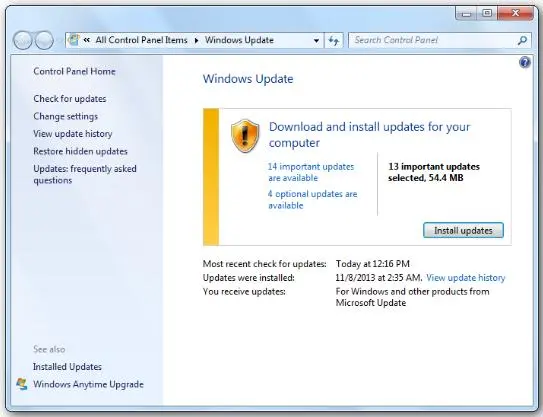Image resolution: width=543 pixels, height=417 pixels.
Task: Select All Control Panel Items breadcrumb
Action: [141, 40]
